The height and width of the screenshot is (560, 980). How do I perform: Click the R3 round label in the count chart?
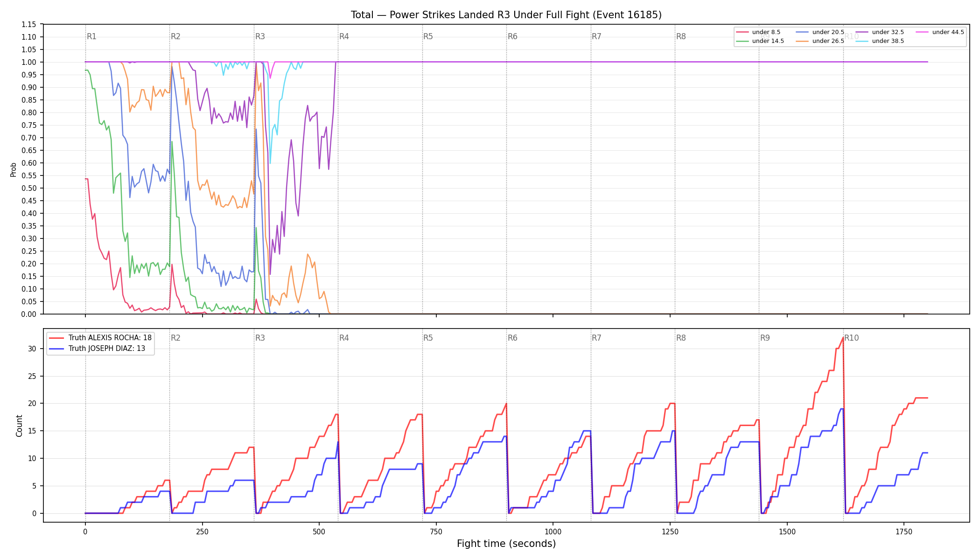260,338
